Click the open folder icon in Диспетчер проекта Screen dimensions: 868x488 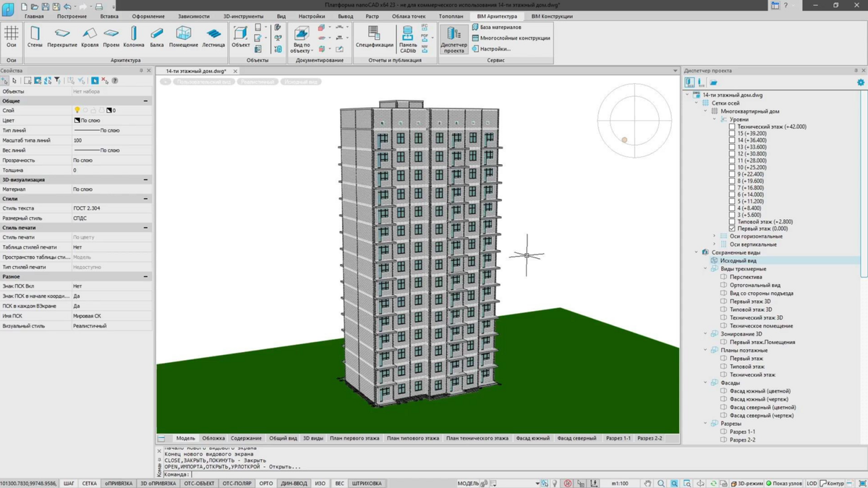(x=713, y=82)
